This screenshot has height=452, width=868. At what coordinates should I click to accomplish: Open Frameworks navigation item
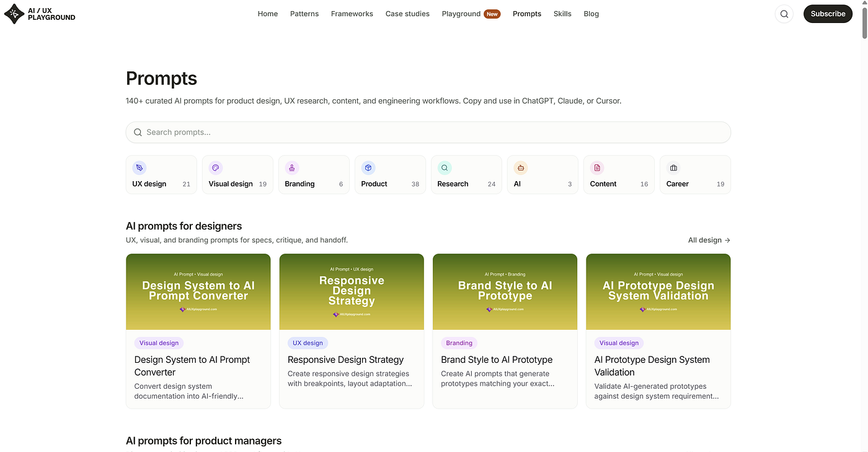(352, 14)
